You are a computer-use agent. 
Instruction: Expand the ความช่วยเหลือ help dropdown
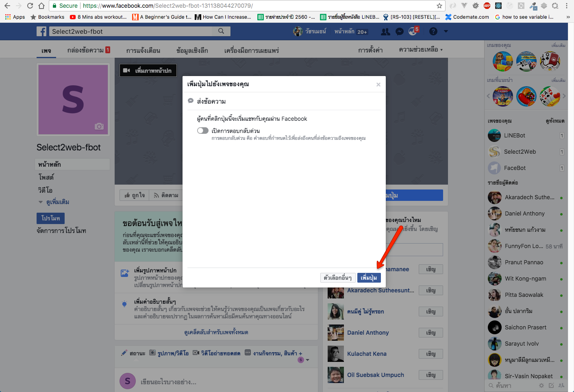[421, 50]
